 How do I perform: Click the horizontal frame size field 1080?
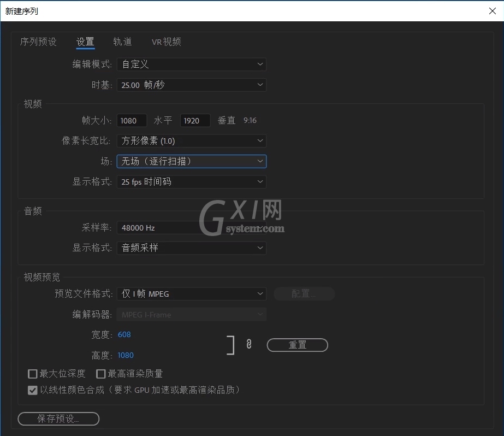[132, 121]
